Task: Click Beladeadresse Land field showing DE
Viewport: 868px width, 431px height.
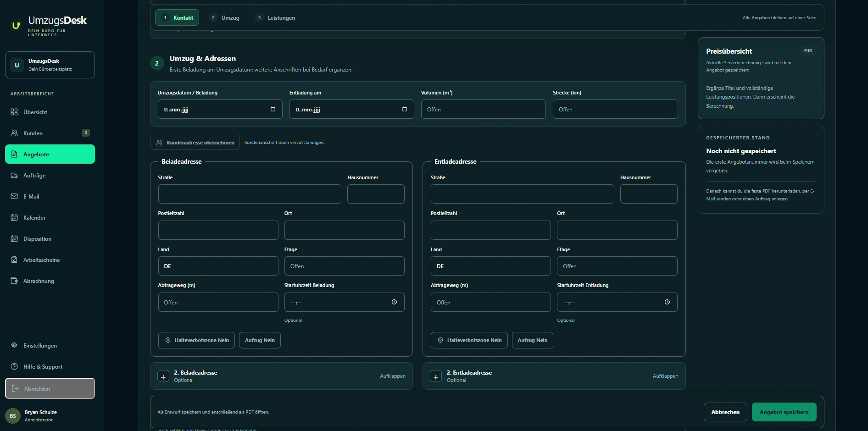Action: tap(218, 266)
